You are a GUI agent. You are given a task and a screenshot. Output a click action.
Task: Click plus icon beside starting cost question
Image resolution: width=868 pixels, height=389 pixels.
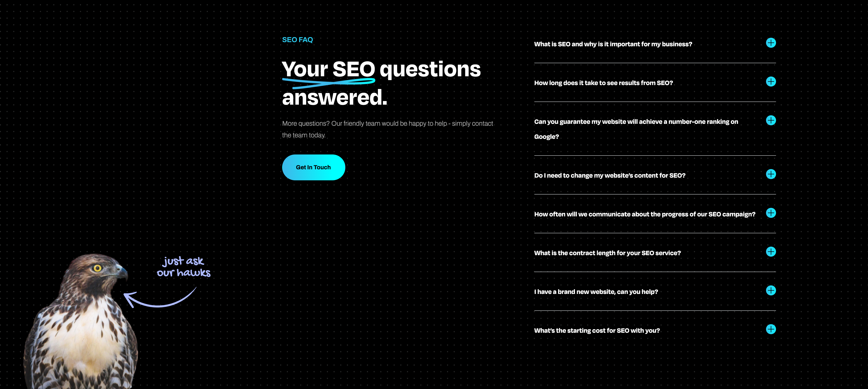(771, 329)
